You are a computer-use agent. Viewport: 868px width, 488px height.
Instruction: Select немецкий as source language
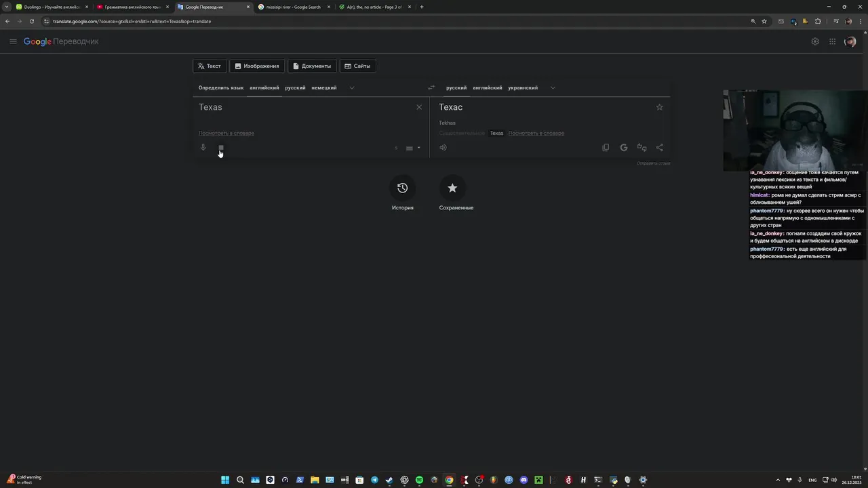324,87
